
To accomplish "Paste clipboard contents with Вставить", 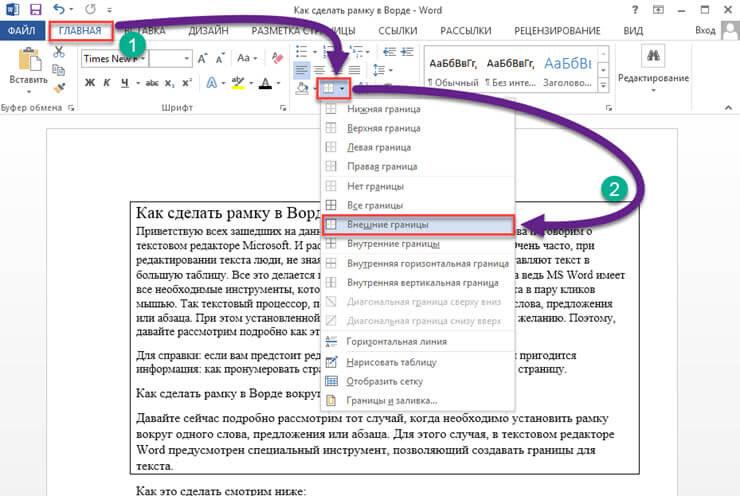I will point(28,67).
